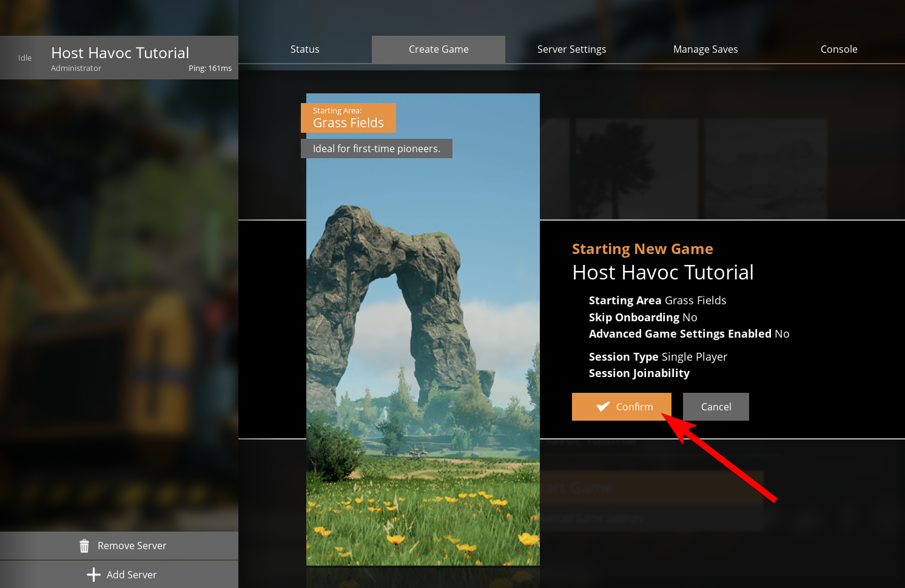Viewport: 905px width, 588px height.
Task: Click the Add Server button
Action: coord(119,575)
